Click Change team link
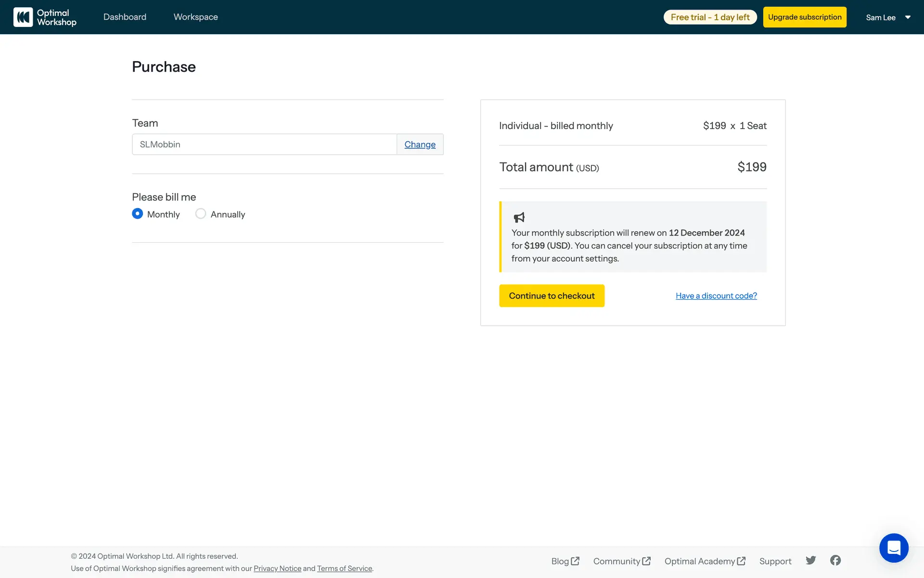 pyautogui.click(x=420, y=144)
